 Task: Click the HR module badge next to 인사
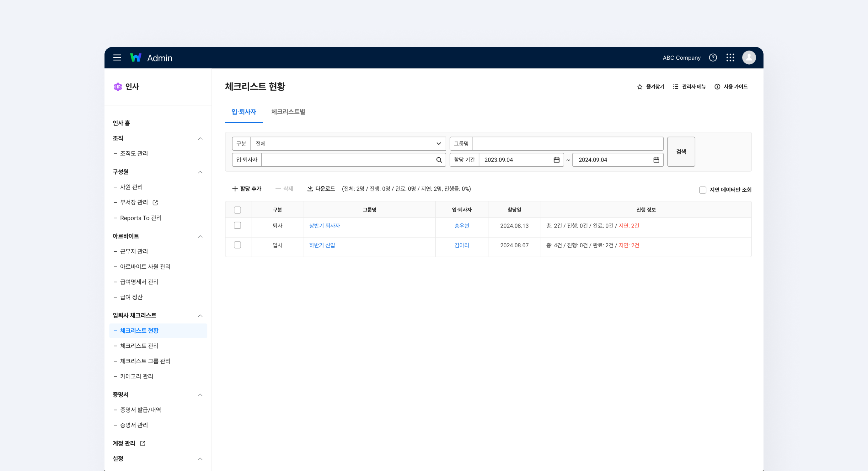tap(117, 87)
